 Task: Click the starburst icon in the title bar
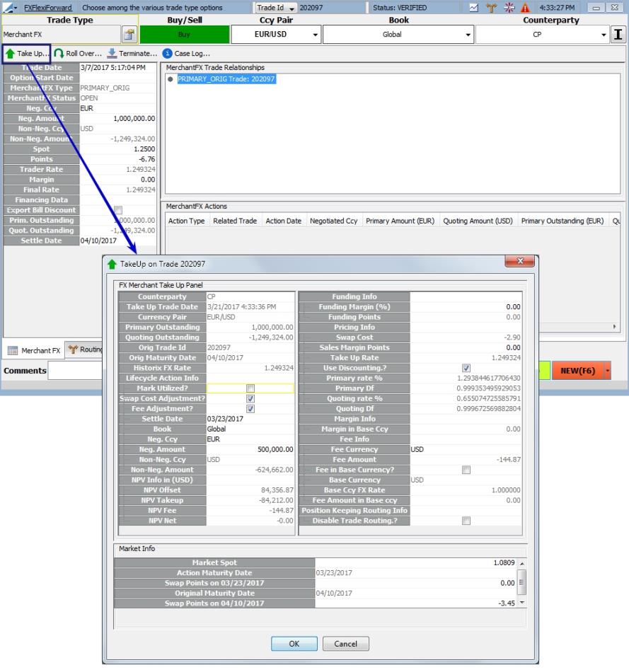[x=509, y=7]
